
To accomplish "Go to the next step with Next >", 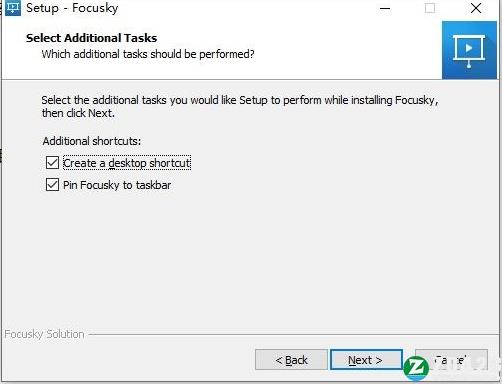I will 366,360.
